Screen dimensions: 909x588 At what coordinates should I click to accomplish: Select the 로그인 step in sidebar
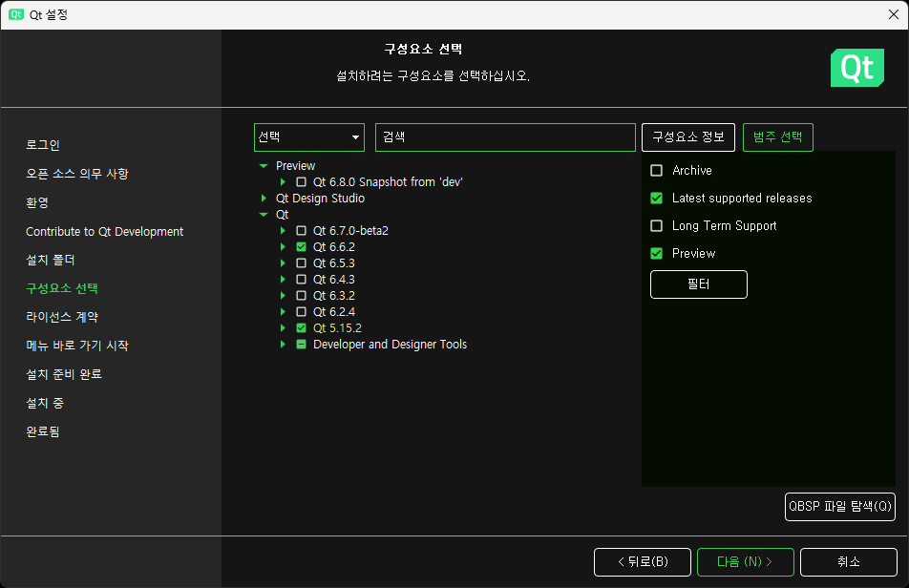tap(43, 145)
